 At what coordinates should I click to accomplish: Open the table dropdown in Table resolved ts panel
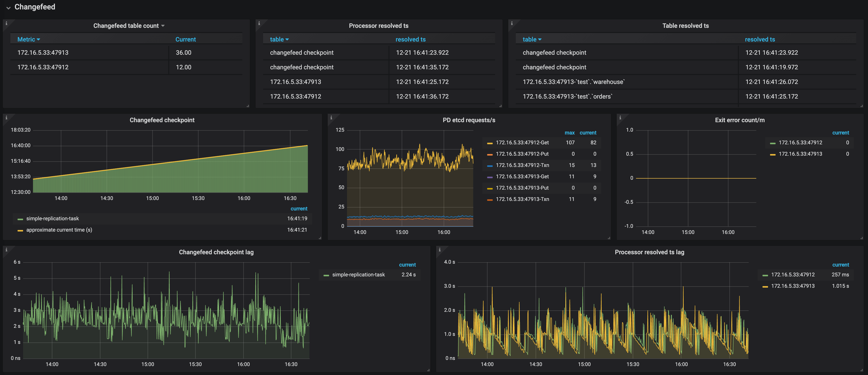(532, 39)
